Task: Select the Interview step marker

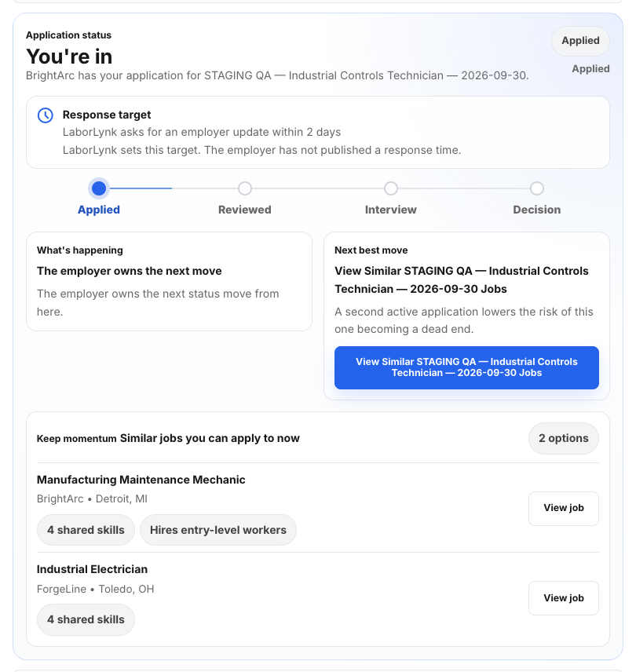Action: (391, 188)
